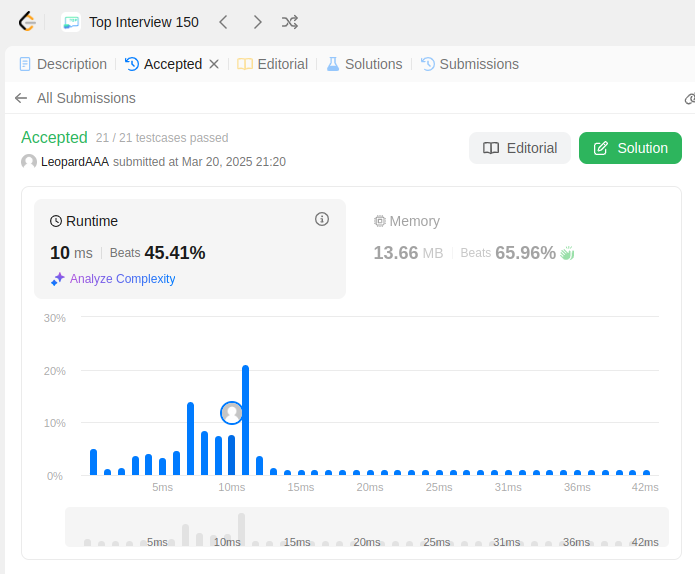Image resolution: width=695 pixels, height=574 pixels.
Task: Pick a random problem shuffle icon
Action: (x=290, y=22)
